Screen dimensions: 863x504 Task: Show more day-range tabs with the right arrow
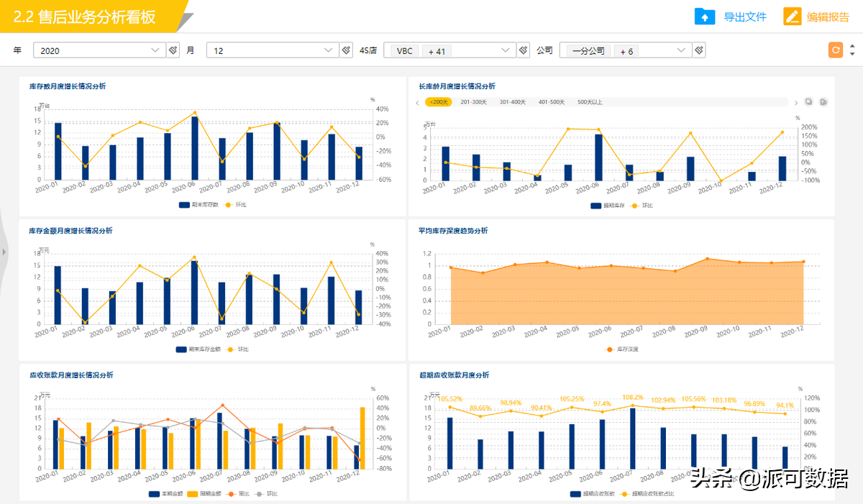point(795,102)
